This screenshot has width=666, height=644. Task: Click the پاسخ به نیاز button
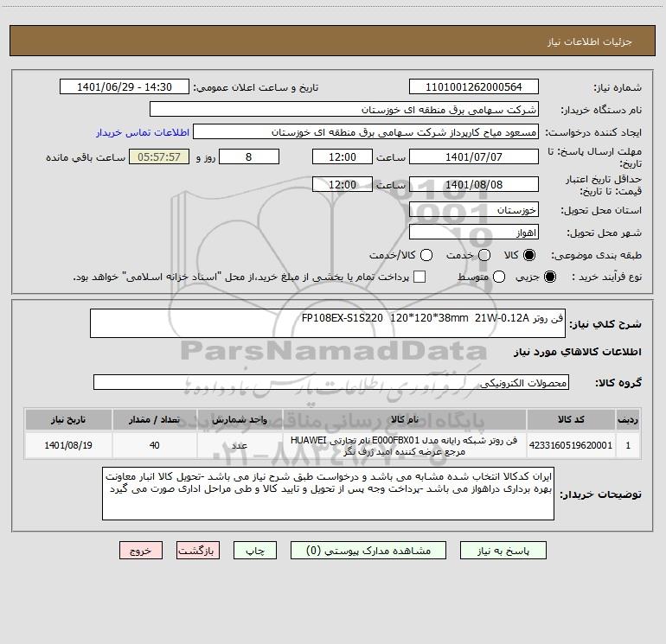point(503,551)
